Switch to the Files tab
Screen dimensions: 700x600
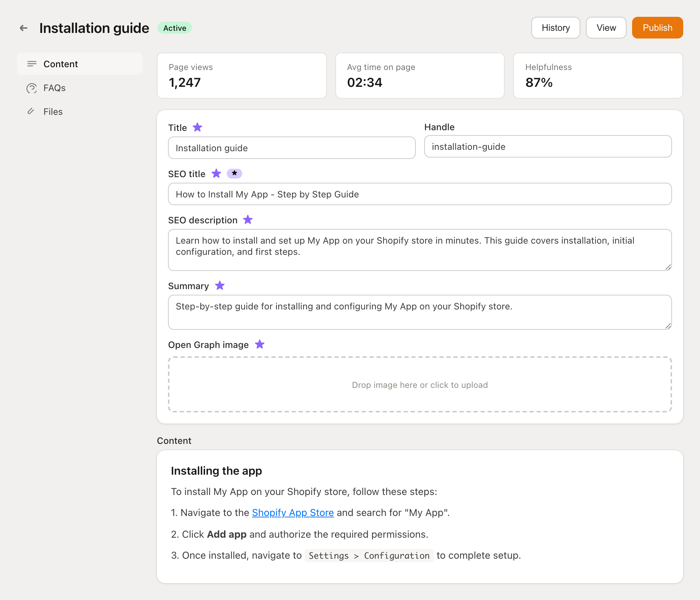pos(52,111)
